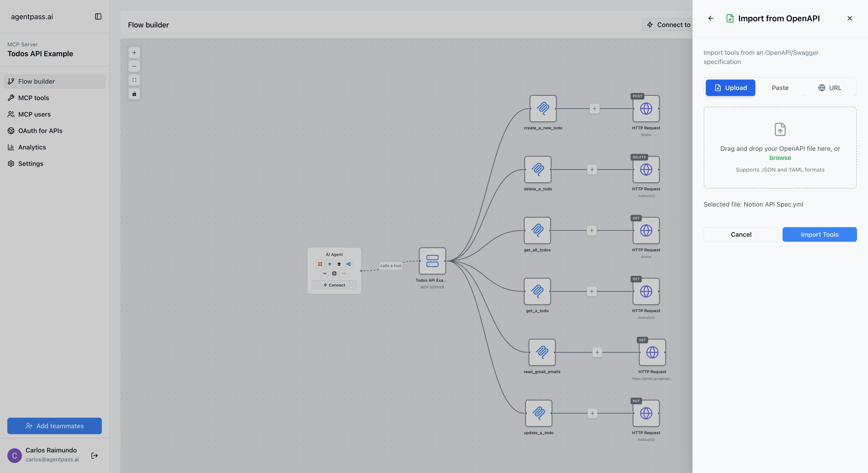Click the fit view canvas icon
This screenshot has height=473, width=868.
pos(134,80)
